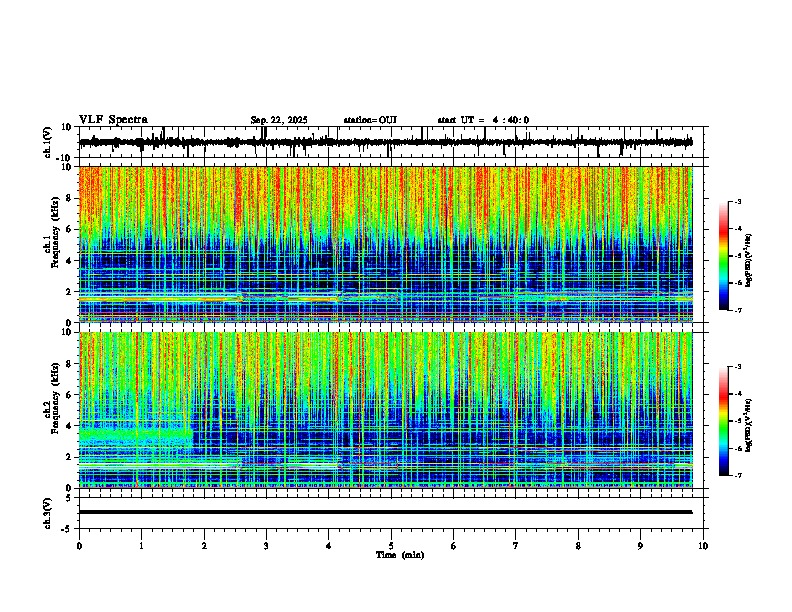Click the "-5" tick on the ch.3(V) axis

pyautogui.click(x=68, y=529)
